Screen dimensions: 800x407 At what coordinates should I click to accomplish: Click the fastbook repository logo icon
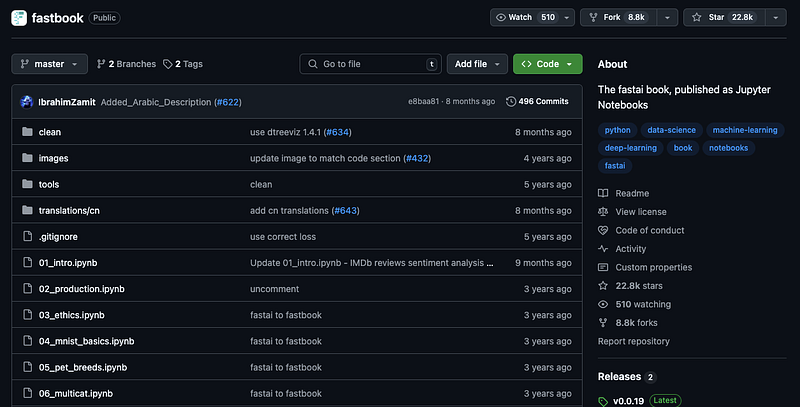(x=19, y=18)
